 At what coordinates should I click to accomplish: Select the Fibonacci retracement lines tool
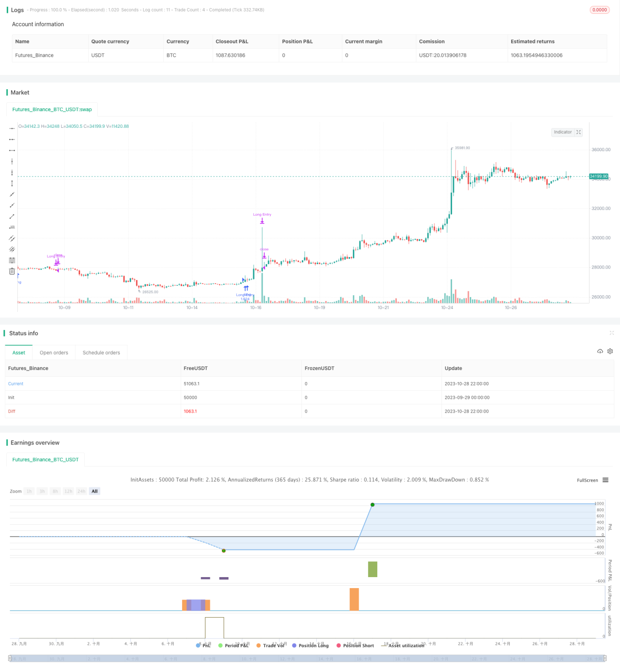pos(12,260)
